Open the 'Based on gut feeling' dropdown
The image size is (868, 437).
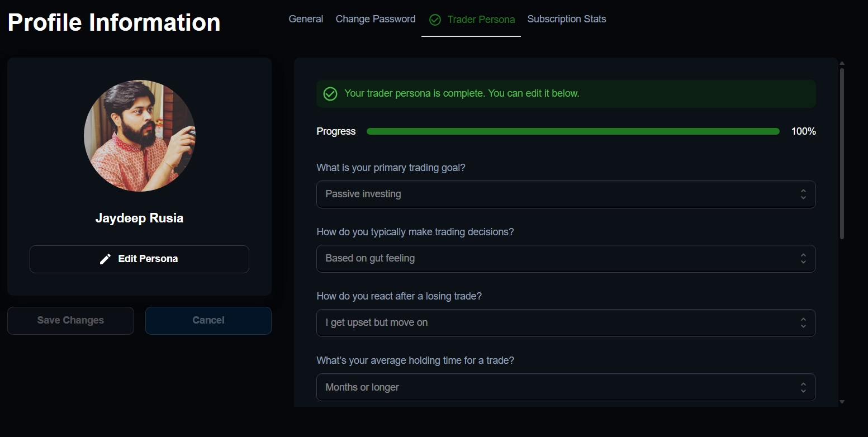click(566, 259)
